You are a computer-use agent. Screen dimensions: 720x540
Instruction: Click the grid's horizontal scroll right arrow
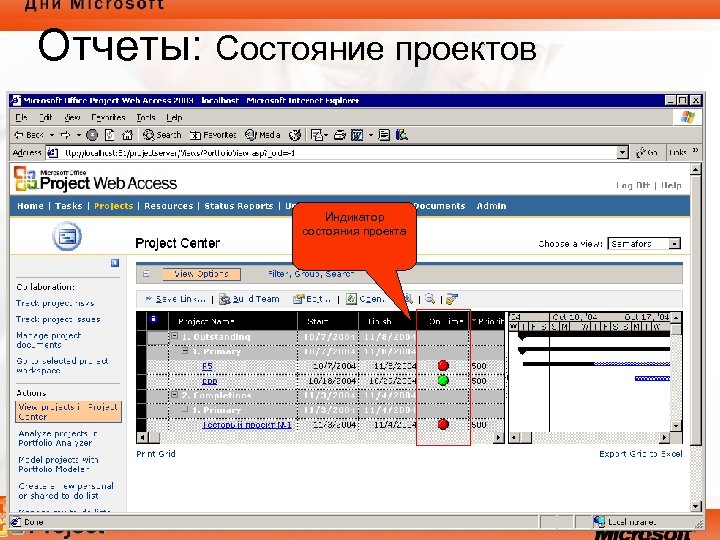498,438
